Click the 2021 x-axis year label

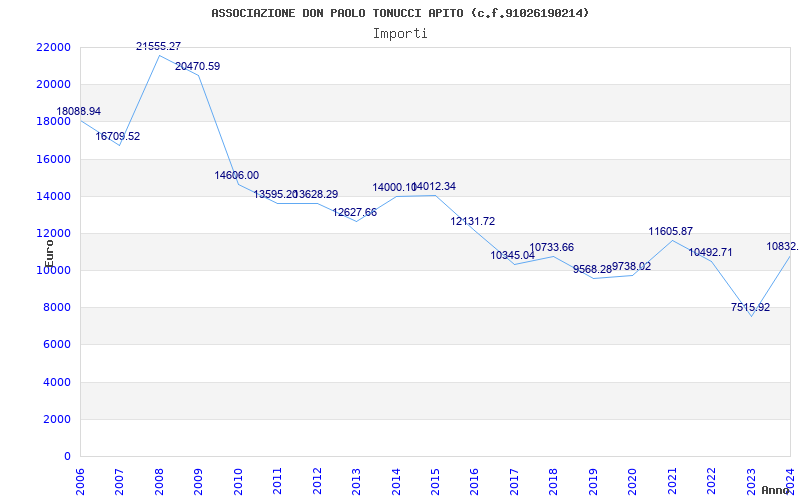671,480
